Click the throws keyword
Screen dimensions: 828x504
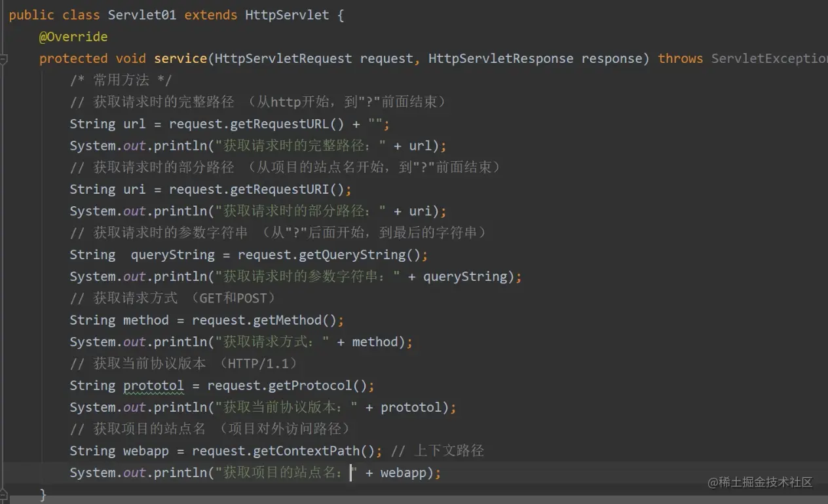(x=681, y=58)
